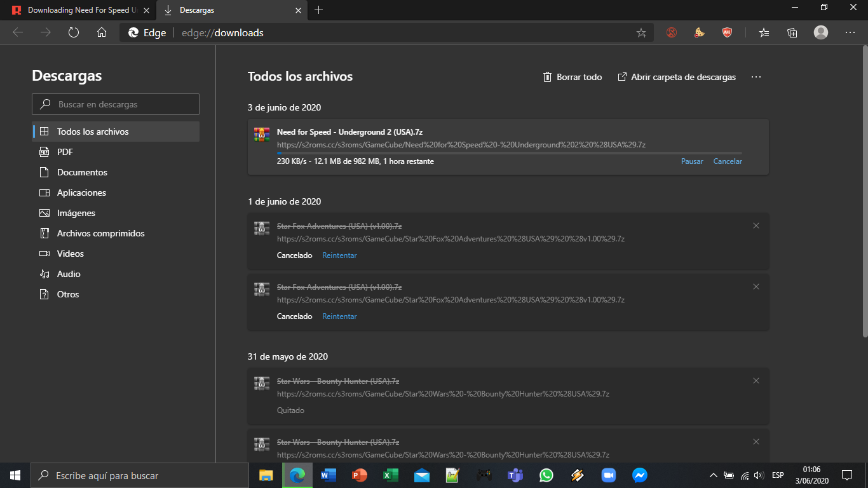Go back using the browser back arrow
The image size is (868, 488).
pyautogui.click(x=18, y=32)
